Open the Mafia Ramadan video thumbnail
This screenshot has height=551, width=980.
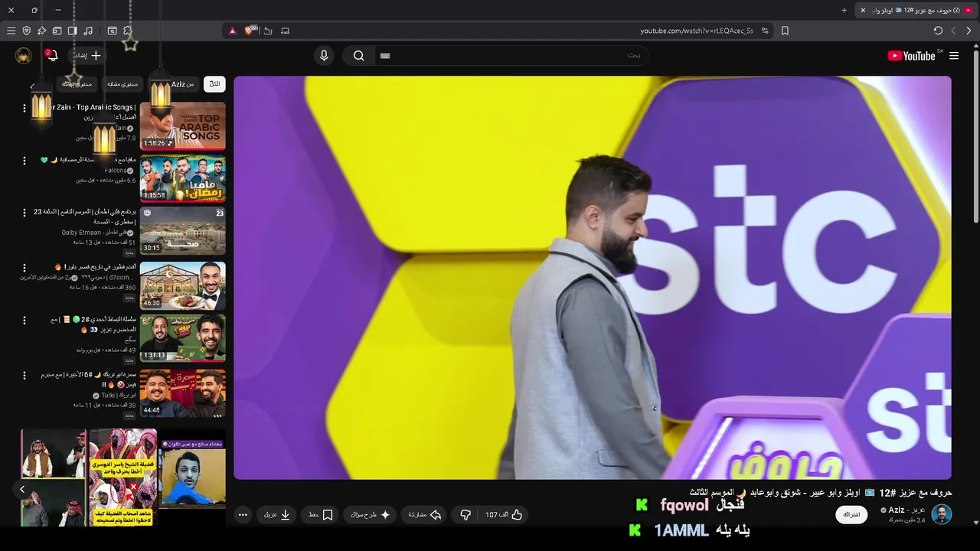[x=182, y=178]
